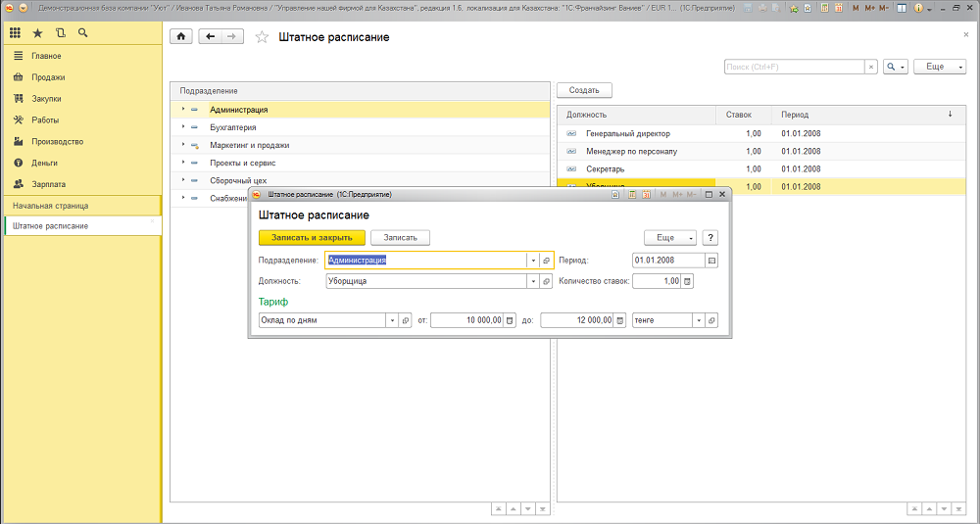Screen dimensions: 980x524
Task: Open the Подразделение dropdown in the dialog
Action: click(x=533, y=261)
